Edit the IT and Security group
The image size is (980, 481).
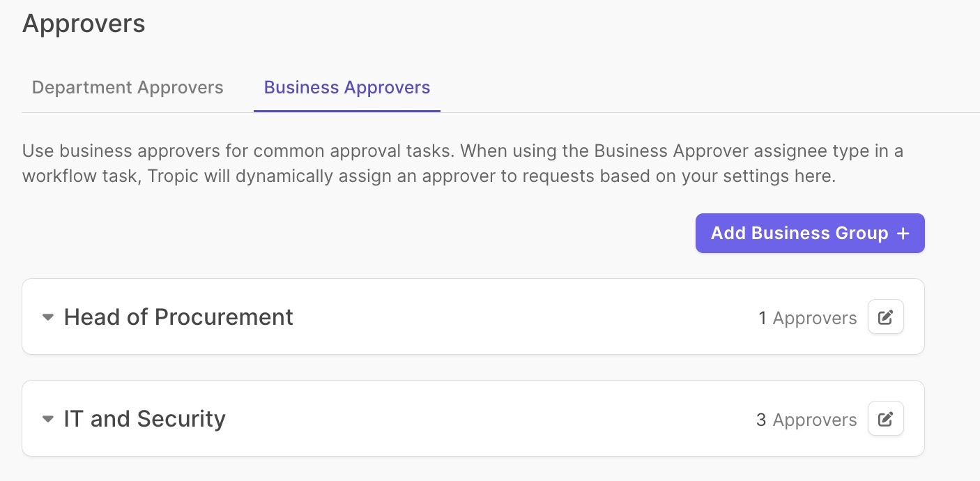[885, 419]
